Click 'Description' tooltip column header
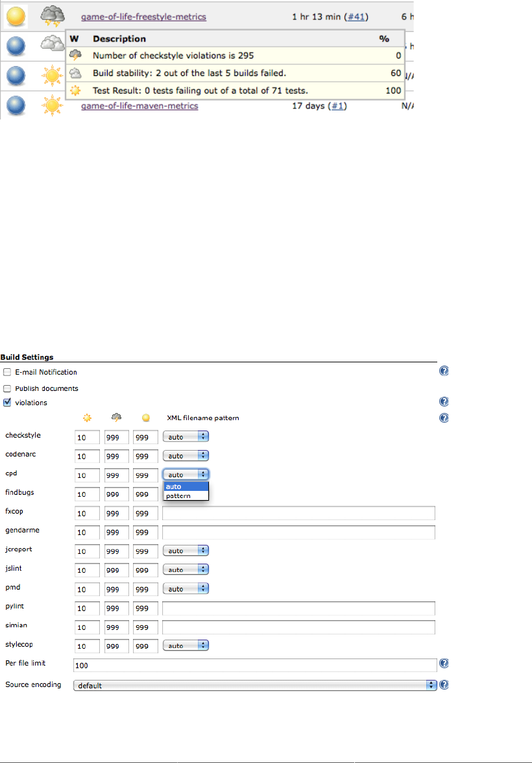The image size is (532, 763). click(119, 38)
